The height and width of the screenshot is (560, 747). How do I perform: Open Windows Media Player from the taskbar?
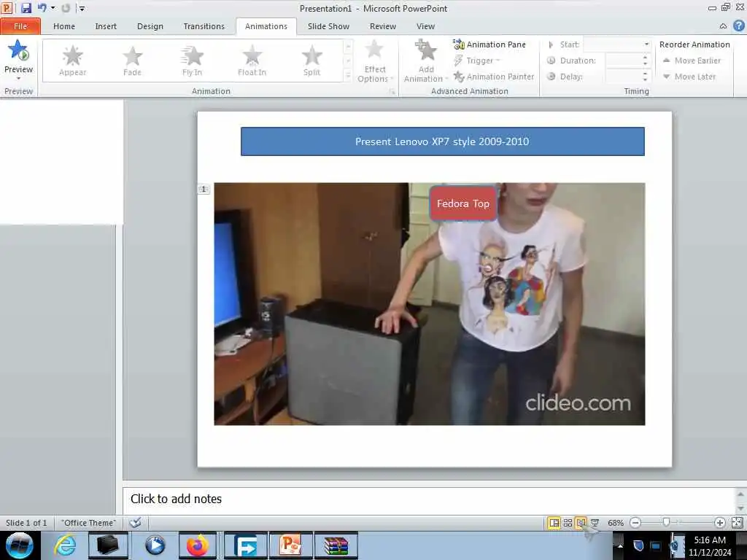(x=155, y=545)
